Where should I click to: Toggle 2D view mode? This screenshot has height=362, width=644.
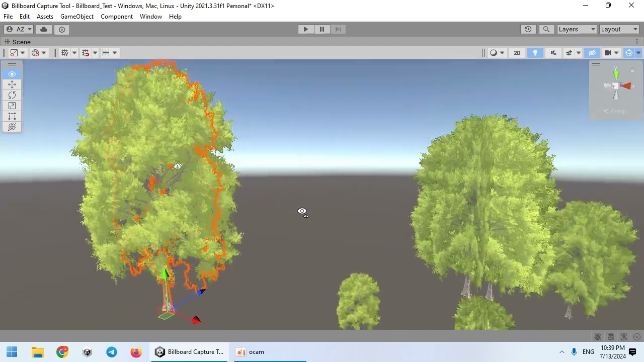click(517, 52)
